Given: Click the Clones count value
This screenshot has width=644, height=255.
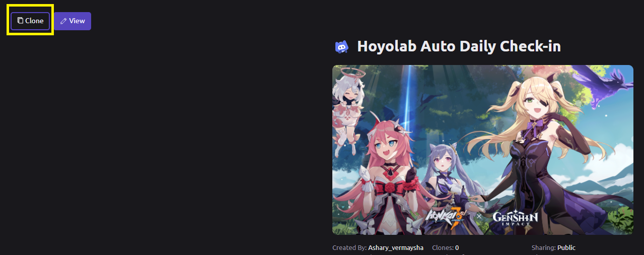Looking at the screenshot, I should pyautogui.click(x=457, y=248).
